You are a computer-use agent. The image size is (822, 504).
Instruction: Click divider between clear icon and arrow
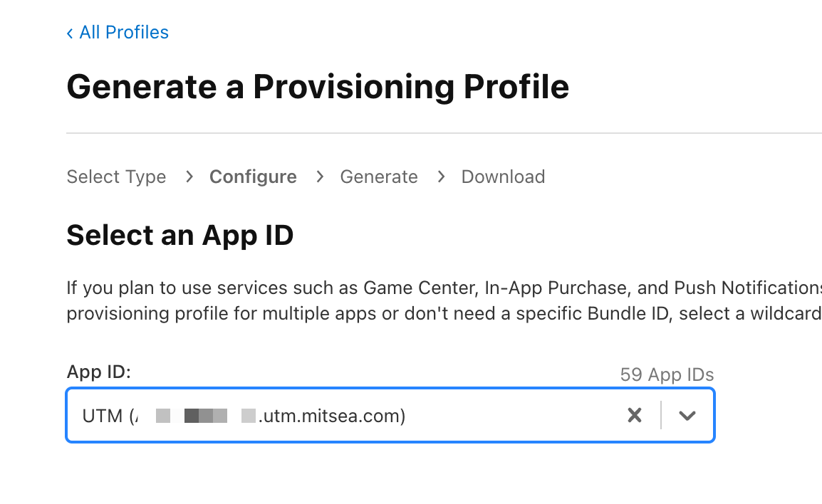(x=661, y=416)
